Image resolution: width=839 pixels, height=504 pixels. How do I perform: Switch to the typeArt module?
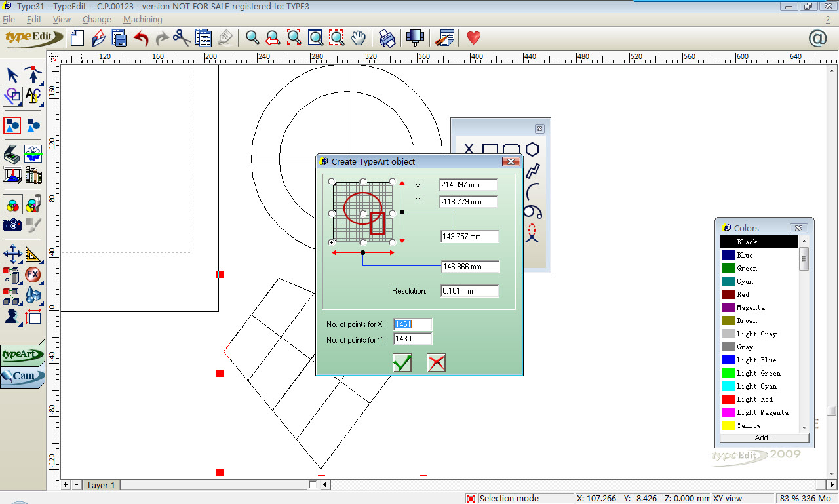coord(22,355)
